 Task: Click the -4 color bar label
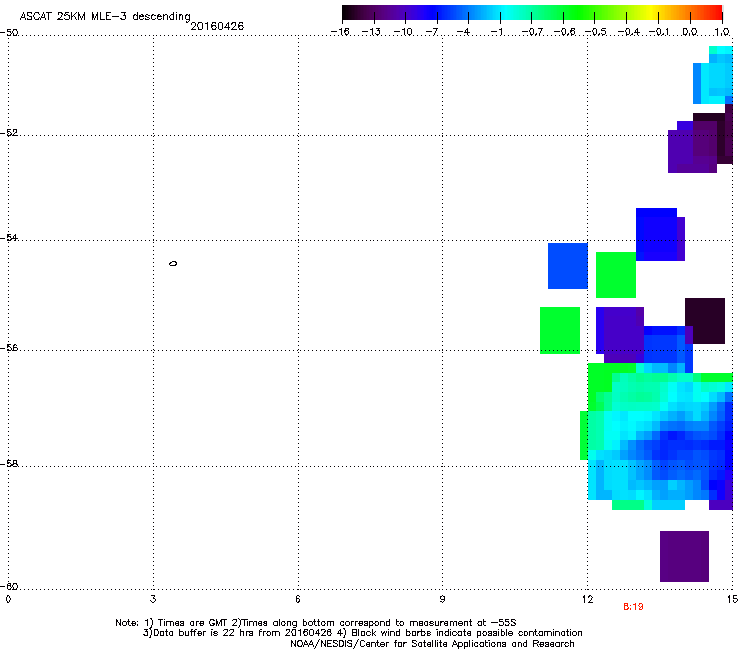[x=463, y=32]
